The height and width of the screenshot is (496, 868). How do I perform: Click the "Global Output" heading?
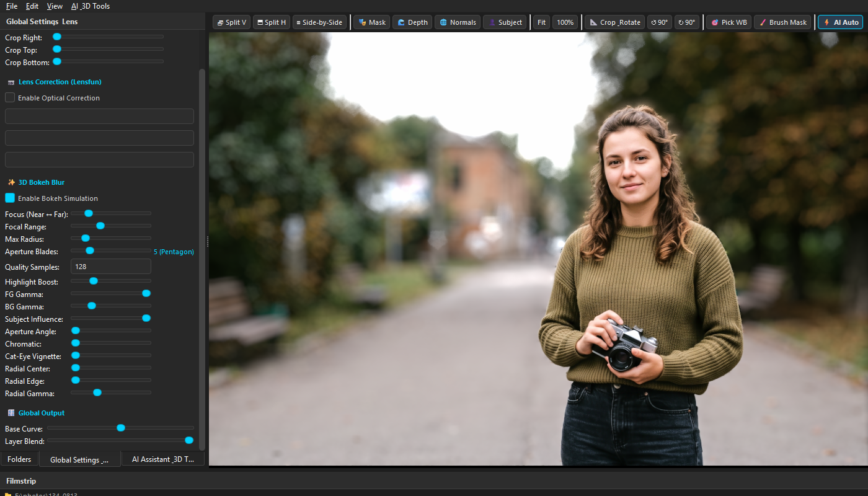click(x=42, y=413)
